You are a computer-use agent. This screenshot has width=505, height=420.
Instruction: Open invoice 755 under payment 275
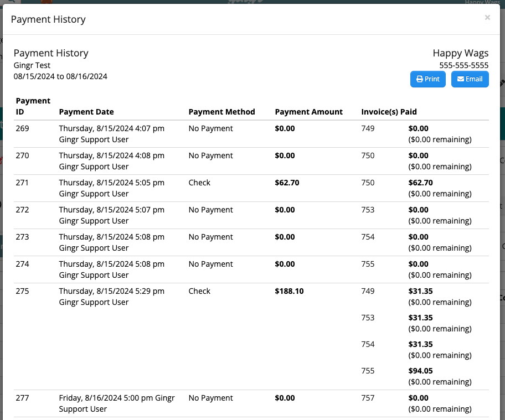pyautogui.click(x=368, y=370)
